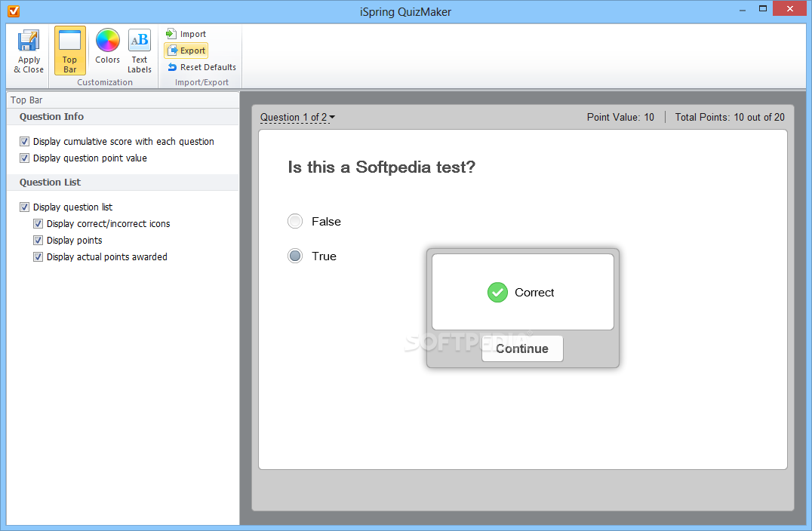Image resolution: width=812 pixels, height=531 pixels.
Task: Click the green Correct checkmark icon
Action: (x=497, y=293)
